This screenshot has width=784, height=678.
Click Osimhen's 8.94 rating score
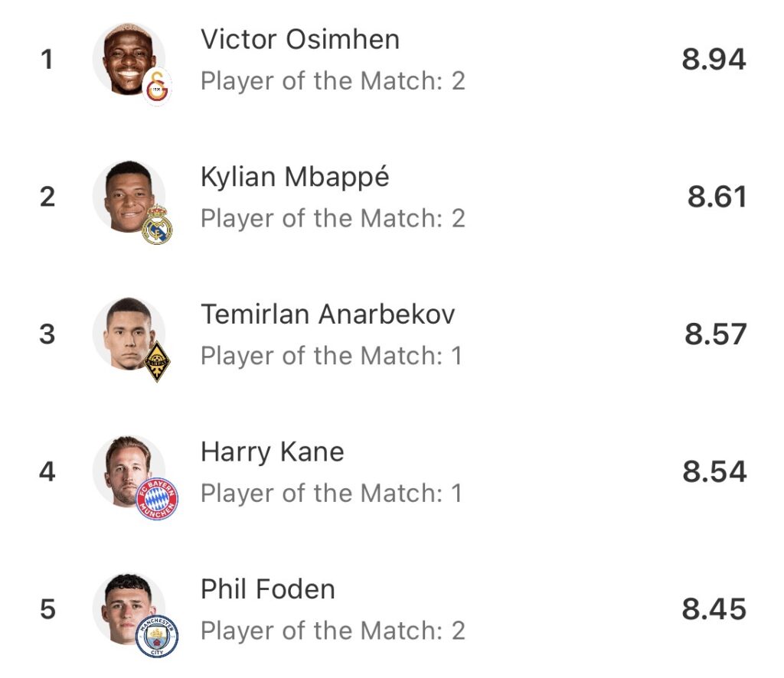(x=714, y=60)
